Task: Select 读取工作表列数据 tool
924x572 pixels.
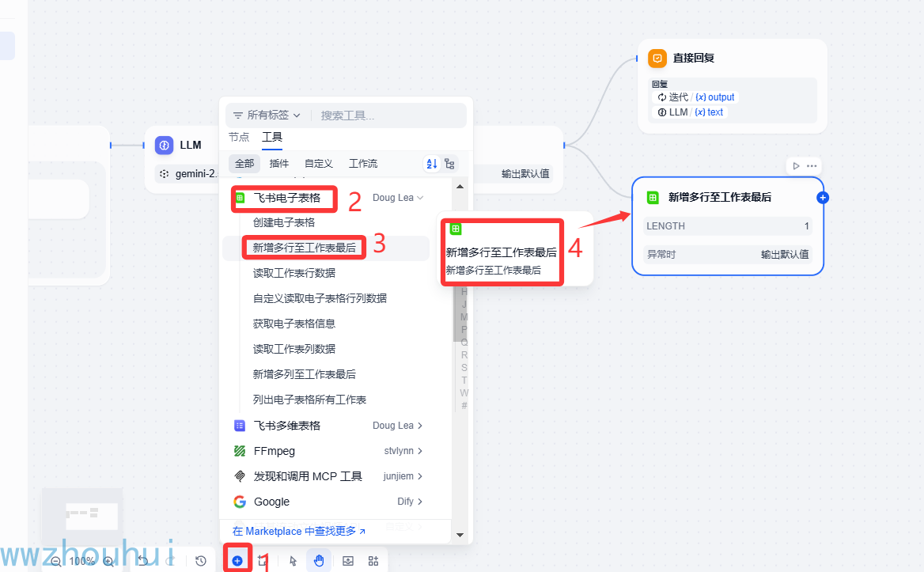Action: click(x=294, y=350)
